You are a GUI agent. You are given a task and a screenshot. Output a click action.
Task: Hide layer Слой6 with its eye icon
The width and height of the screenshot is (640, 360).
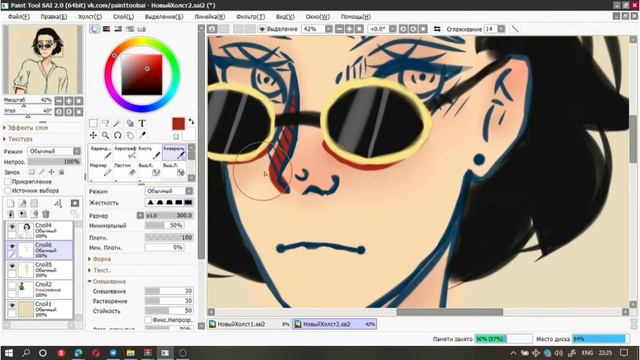click(12, 247)
